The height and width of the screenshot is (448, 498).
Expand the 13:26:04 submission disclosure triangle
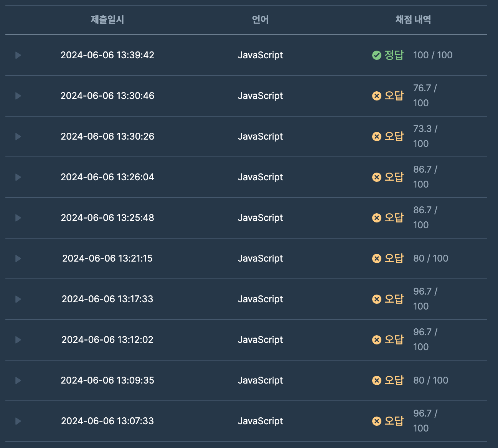tap(18, 177)
